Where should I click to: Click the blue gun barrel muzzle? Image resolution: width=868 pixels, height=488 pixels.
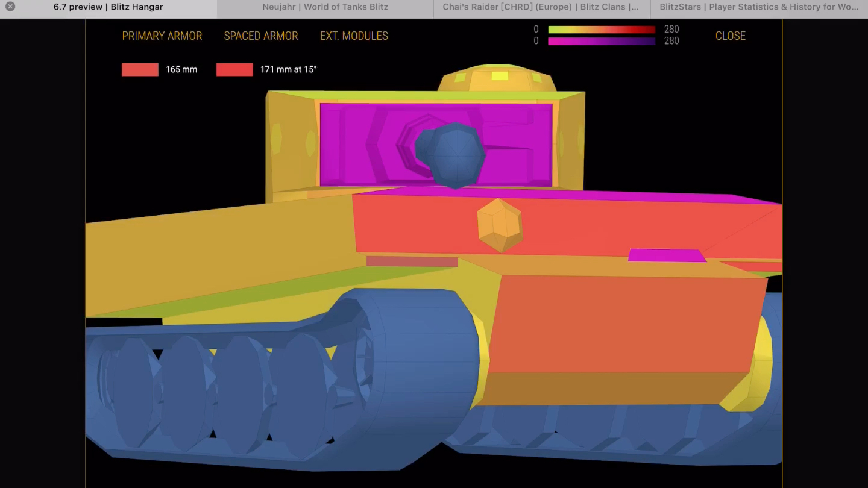456,155
